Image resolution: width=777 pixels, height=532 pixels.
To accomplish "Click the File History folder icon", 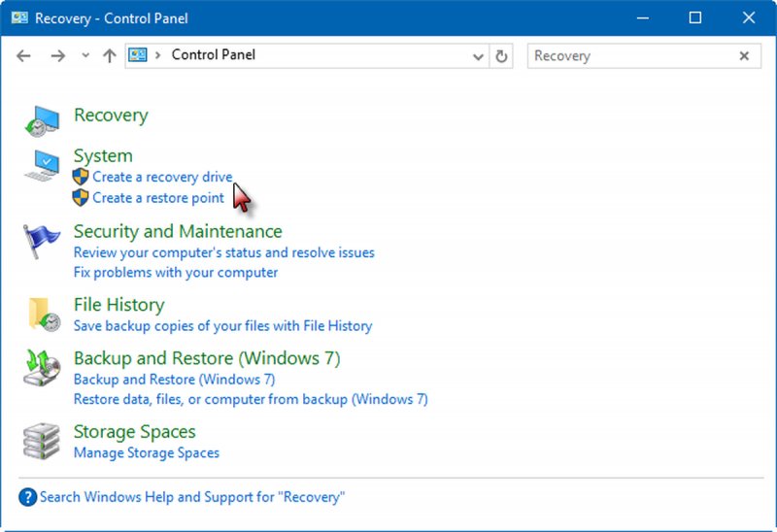I will [44, 314].
